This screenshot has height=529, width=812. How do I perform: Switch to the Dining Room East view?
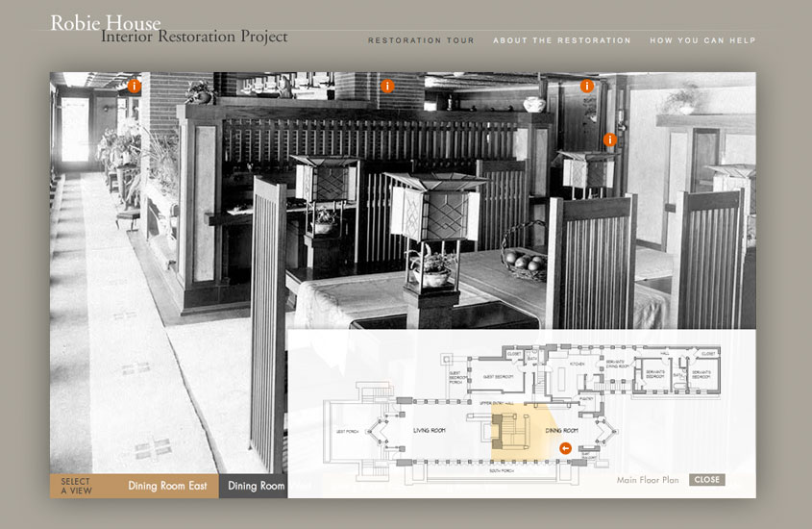point(167,486)
